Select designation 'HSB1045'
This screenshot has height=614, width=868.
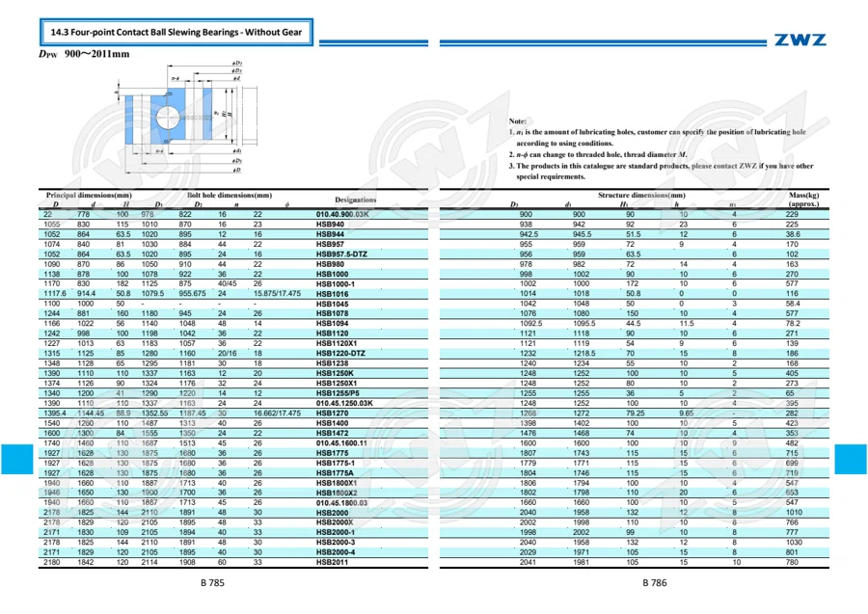[332, 304]
